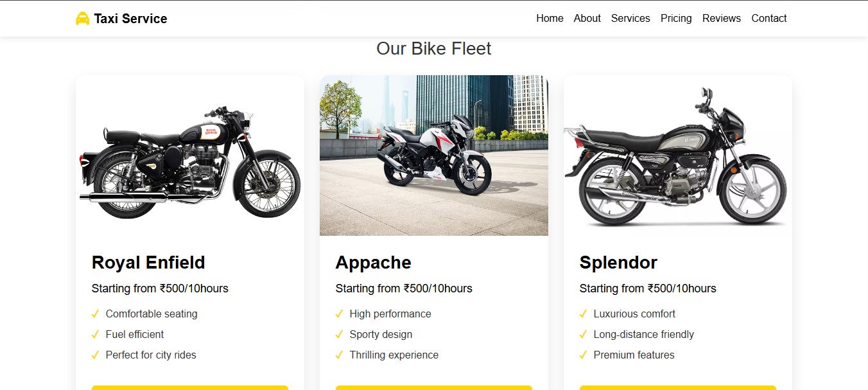Image resolution: width=868 pixels, height=390 pixels.
Task: Click the yellow taxi logo icon
Action: (x=82, y=19)
